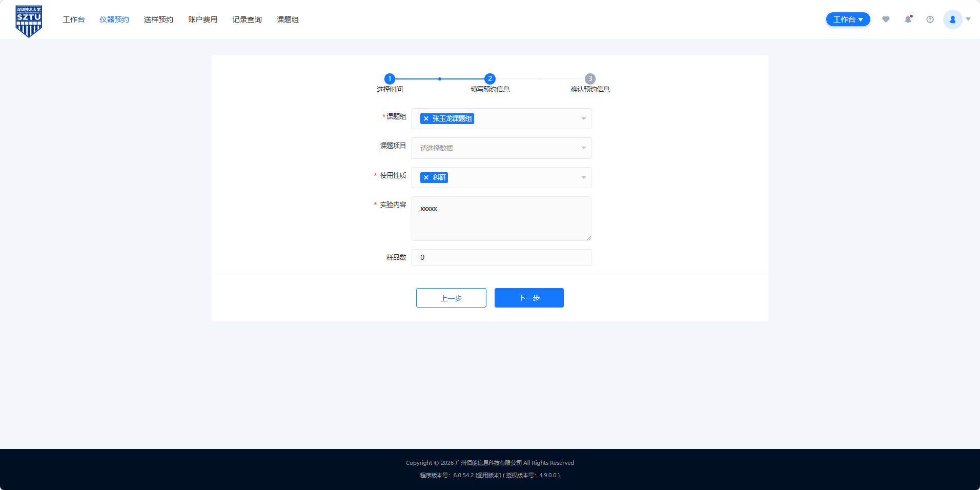The height and width of the screenshot is (490, 980).
Task: Navigate to 记录查询 menu
Action: 247,19
